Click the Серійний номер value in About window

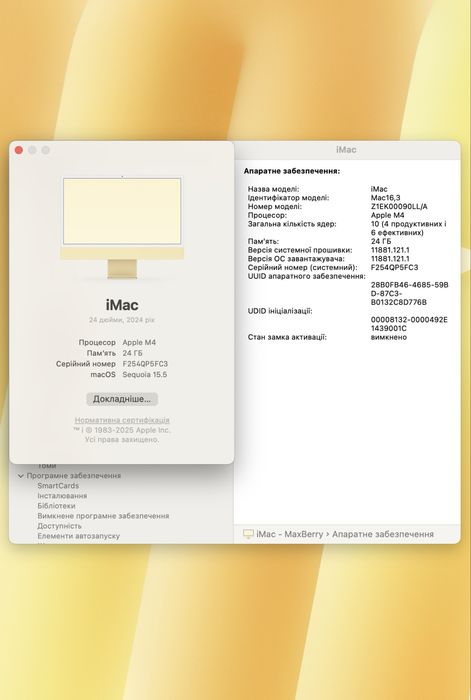click(145, 364)
